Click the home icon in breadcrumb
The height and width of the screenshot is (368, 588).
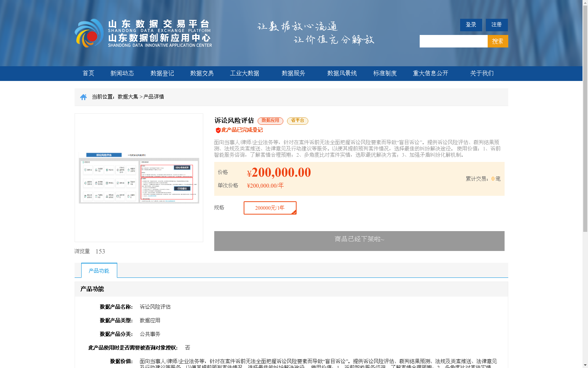tap(83, 97)
